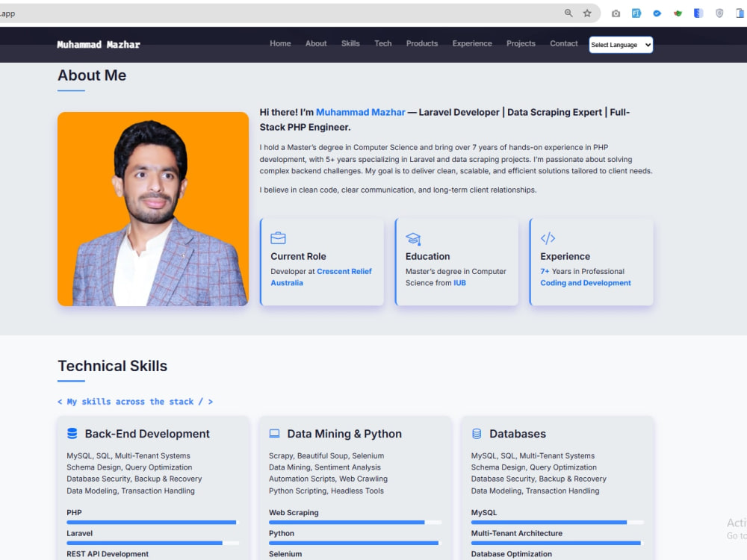The height and width of the screenshot is (560, 747).
Task: Click the zoom magnifier icon in address bar
Action: [x=568, y=13]
